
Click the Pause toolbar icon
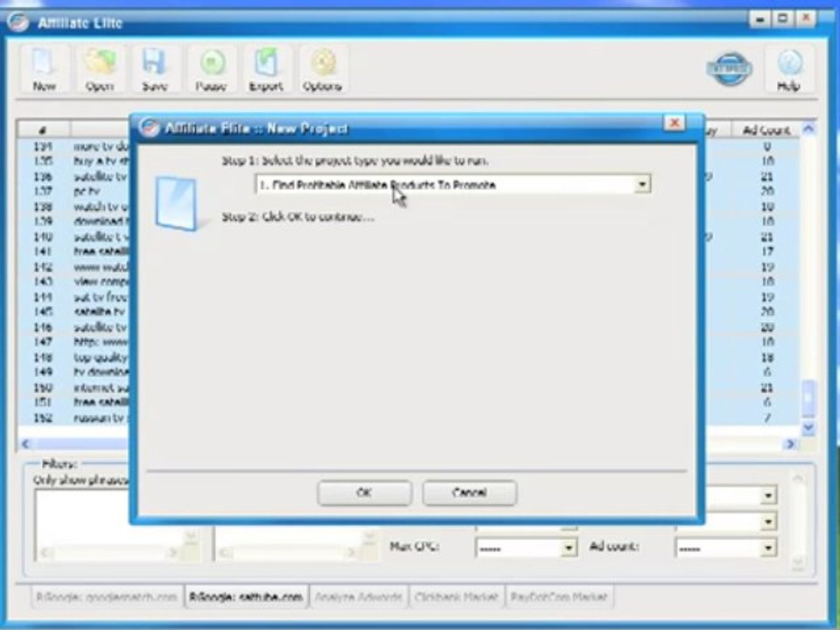coord(210,68)
